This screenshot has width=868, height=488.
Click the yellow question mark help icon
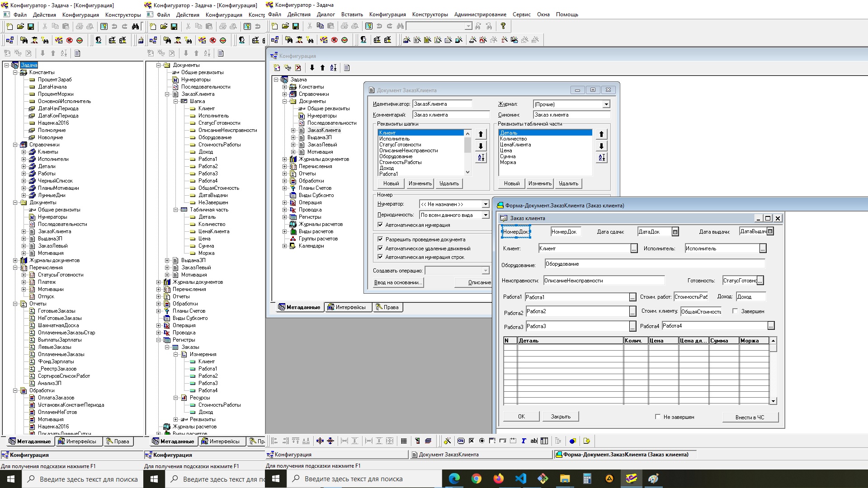point(503,26)
